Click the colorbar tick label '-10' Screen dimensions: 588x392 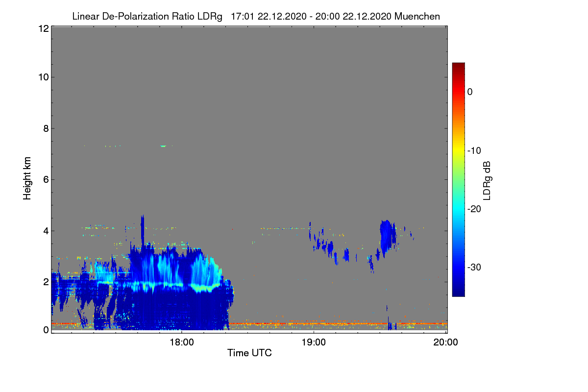pos(473,150)
